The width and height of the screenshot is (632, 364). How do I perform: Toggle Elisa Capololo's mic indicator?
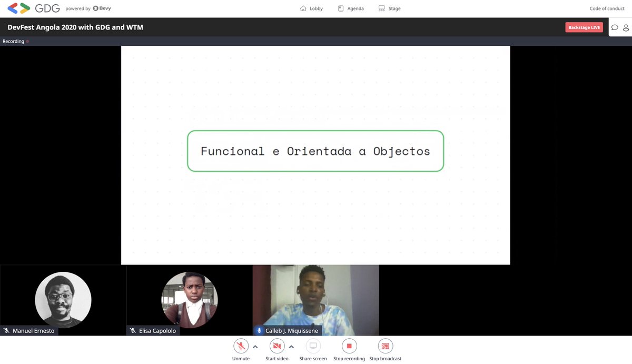click(x=132, y=330)
